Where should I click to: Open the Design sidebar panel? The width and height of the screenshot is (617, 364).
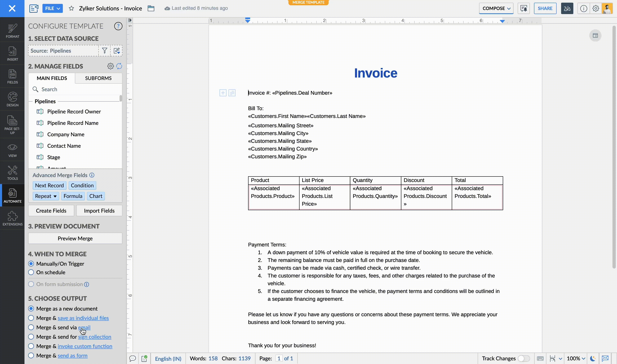click(12, 99)
